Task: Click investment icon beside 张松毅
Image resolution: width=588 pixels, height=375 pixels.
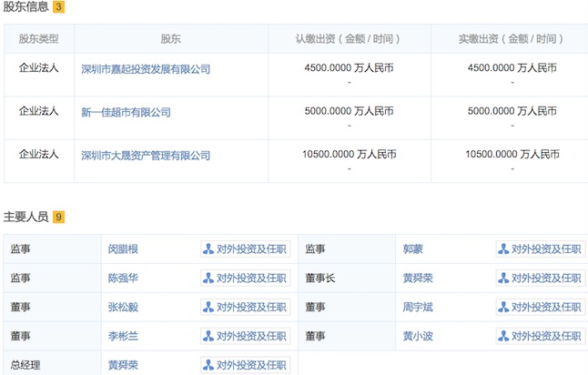Action: tap(208, 307)
